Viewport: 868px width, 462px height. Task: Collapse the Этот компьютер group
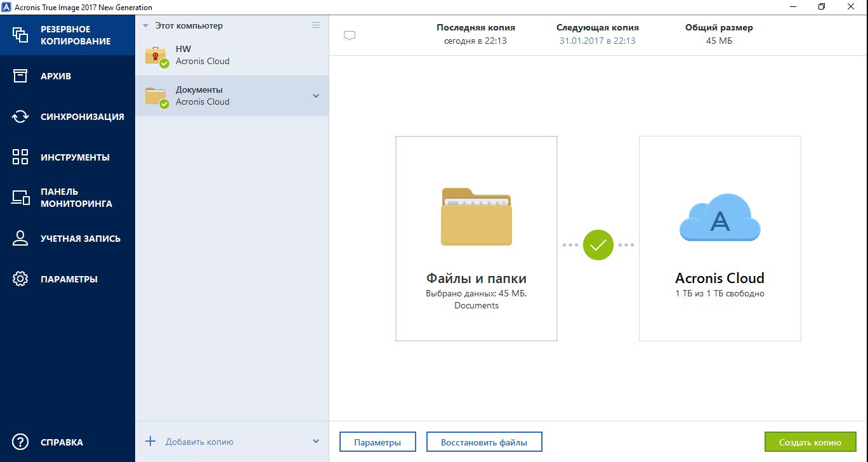click(145, 26)
